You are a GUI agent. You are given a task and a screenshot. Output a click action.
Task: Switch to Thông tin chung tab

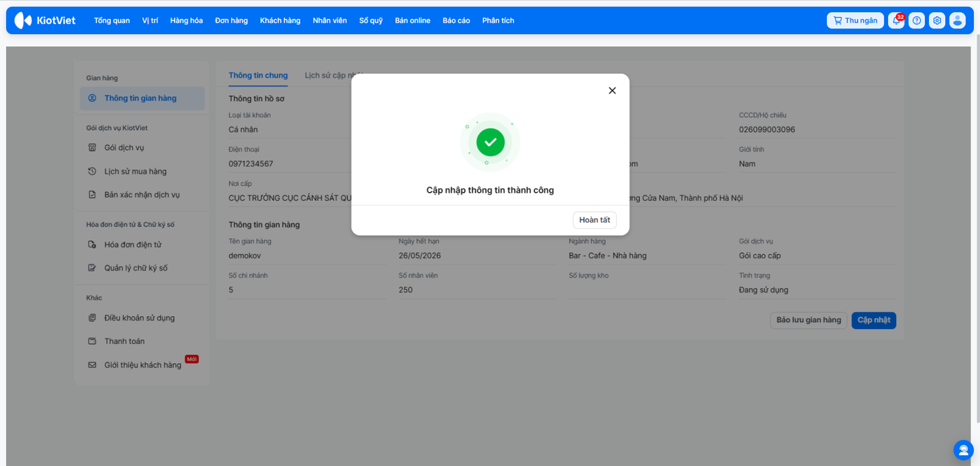click(x=258, y=76)
